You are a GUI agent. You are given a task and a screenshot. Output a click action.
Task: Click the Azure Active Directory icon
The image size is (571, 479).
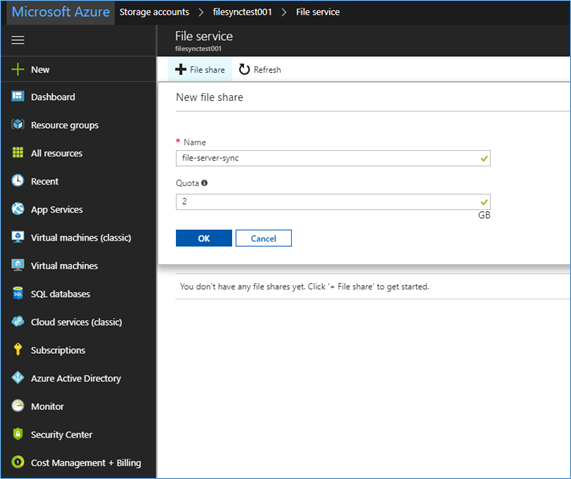tap(17, 377)
